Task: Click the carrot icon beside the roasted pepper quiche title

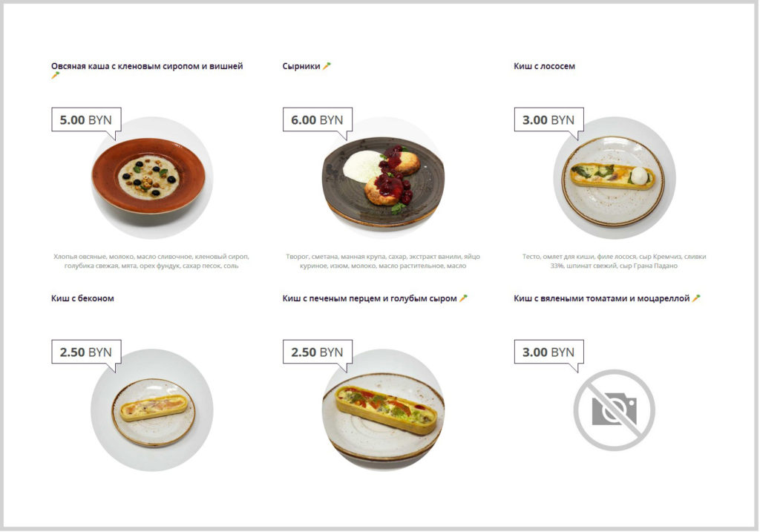Action: [463, 298]
